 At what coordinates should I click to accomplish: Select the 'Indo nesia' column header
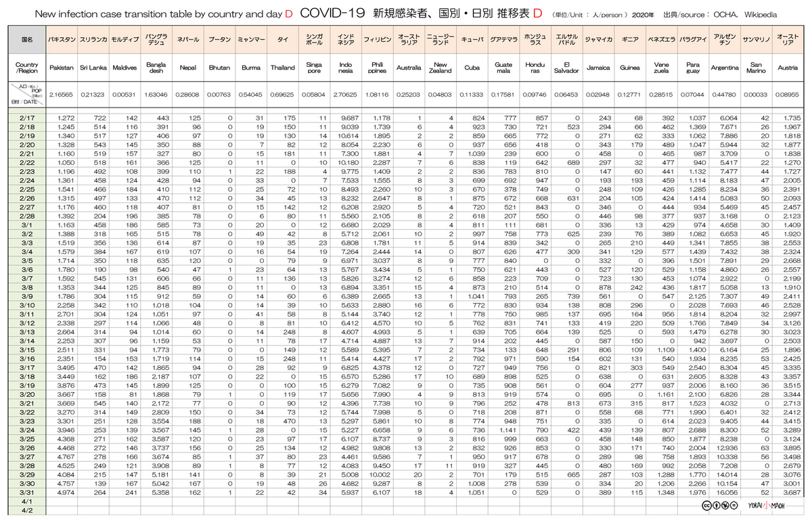click(x=346, y=68)
